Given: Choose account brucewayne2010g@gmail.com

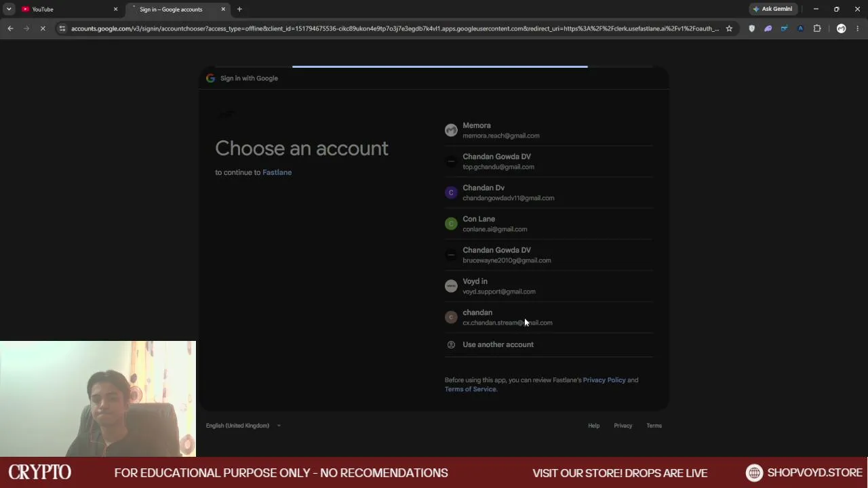Looking at the screenshot, I should pos(549,255).
